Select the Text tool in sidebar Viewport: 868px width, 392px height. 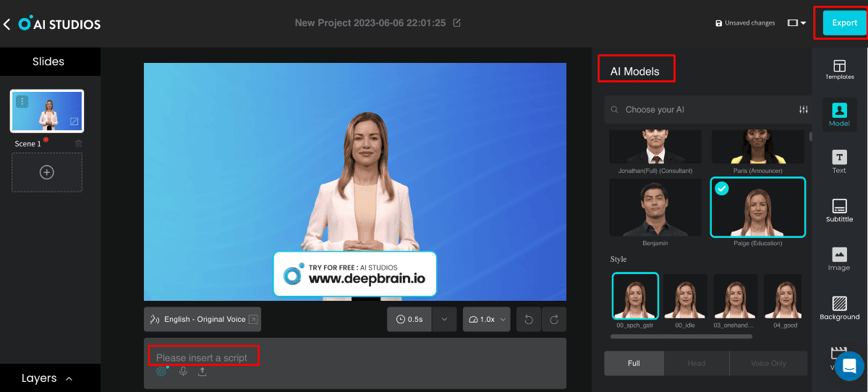click(x=839, y=162)
